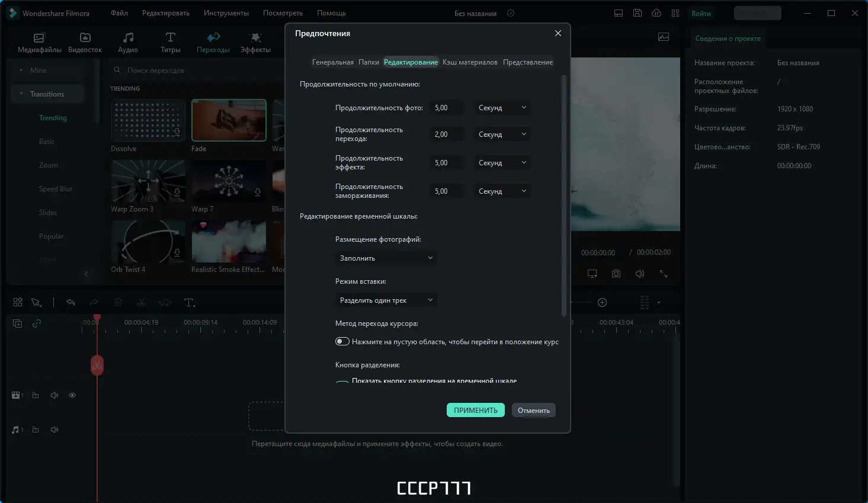Screen dimensions: 868x503
Task: Click the undo arrow in timeline toolbar
Action: [71, 303]
